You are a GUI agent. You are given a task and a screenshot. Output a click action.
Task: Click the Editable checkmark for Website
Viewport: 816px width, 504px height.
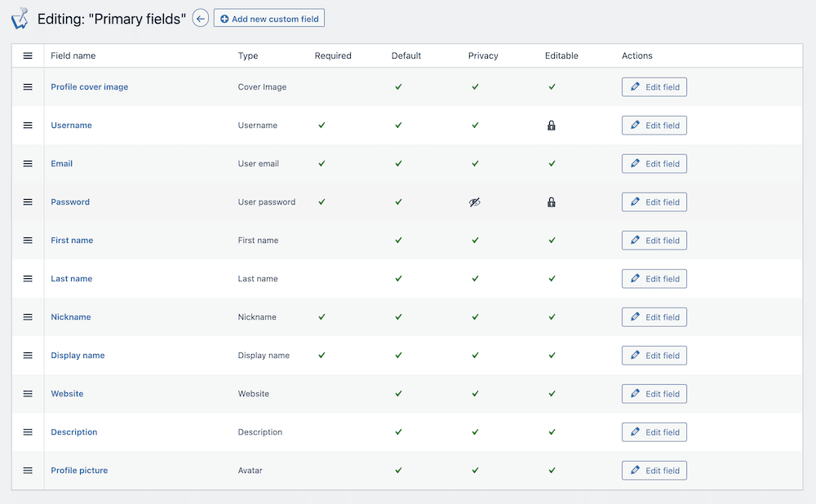pyautogui.click(x=552, y=394)
